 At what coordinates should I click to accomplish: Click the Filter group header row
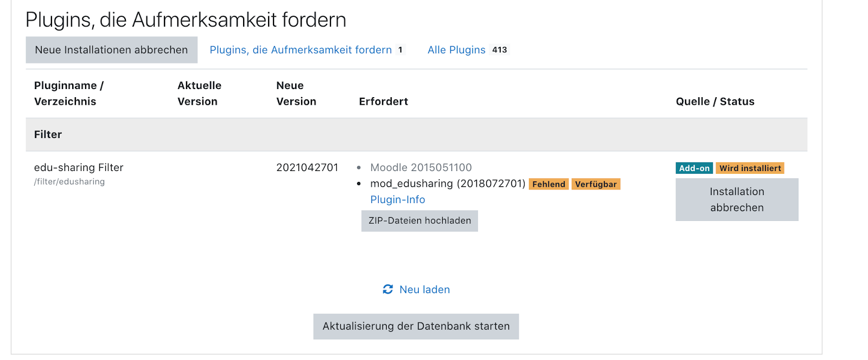coord(417,135)
